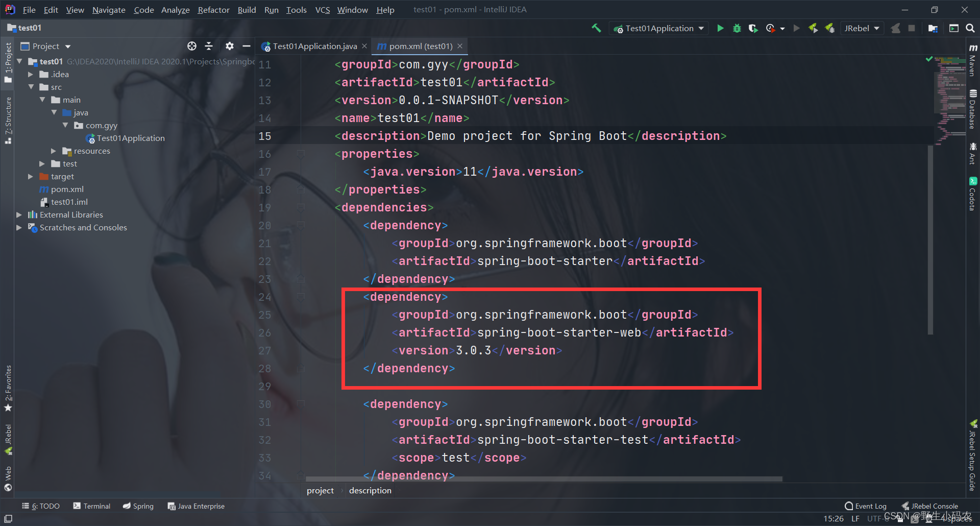980x526 pixels.
Task: Open the Event Log
Action: coord(866,506)
